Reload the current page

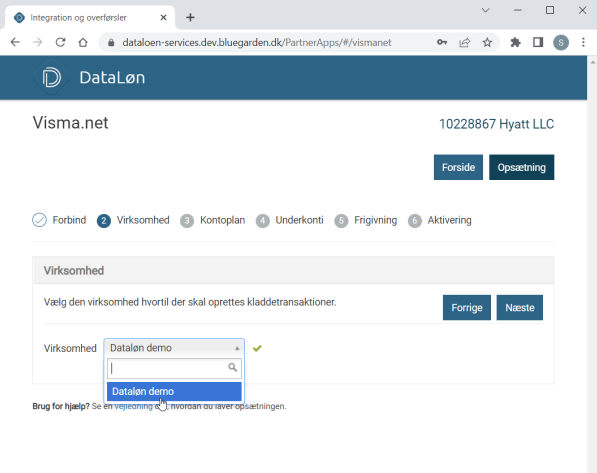61,42
